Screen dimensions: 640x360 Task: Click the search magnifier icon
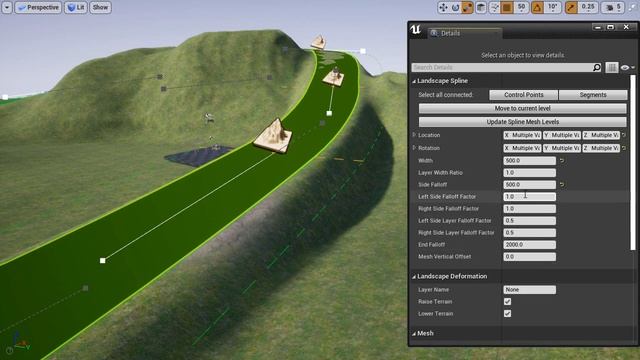pos(597,67)
